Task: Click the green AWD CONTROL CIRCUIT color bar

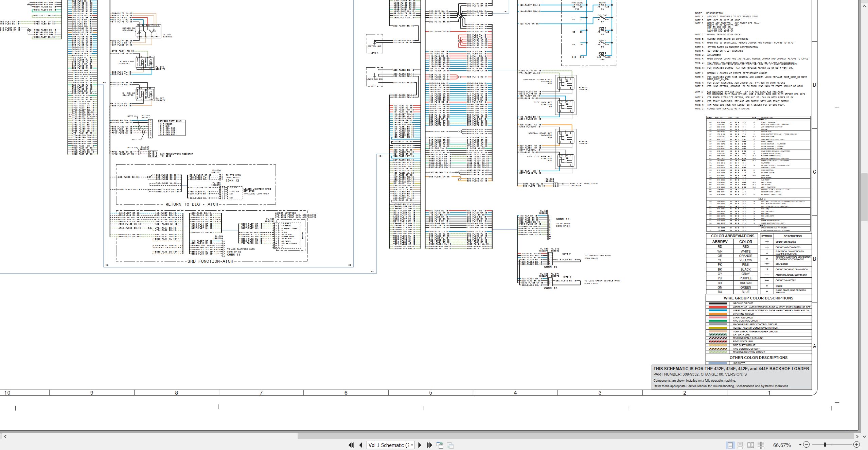Action: [x=718, y=321]
